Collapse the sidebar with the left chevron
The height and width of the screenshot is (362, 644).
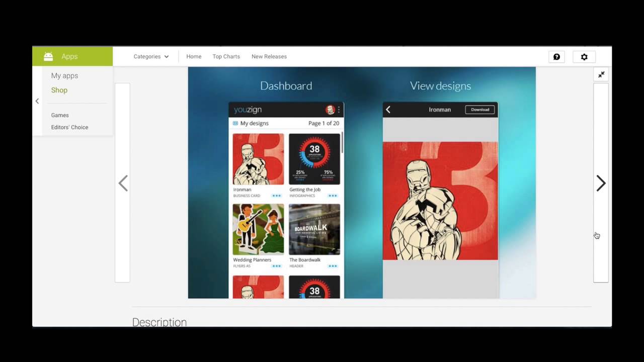[x=37, y=101]
